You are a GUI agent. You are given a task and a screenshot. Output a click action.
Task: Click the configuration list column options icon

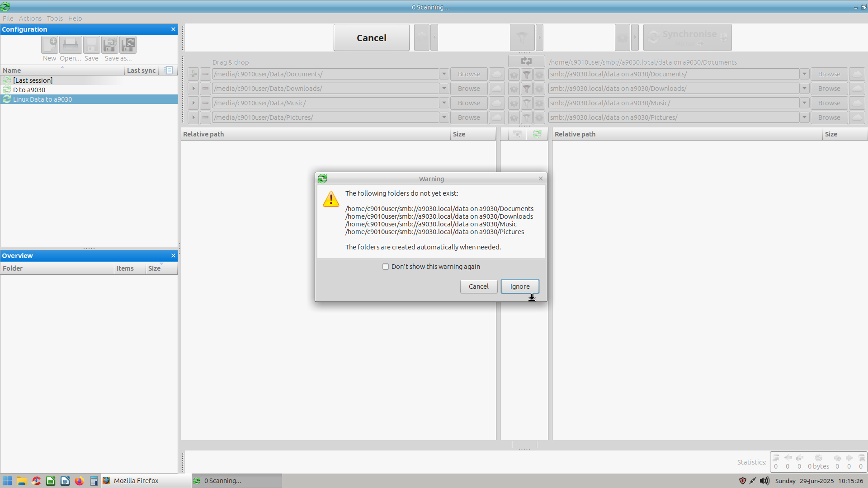pyautogui.click(x=168, y=70)
